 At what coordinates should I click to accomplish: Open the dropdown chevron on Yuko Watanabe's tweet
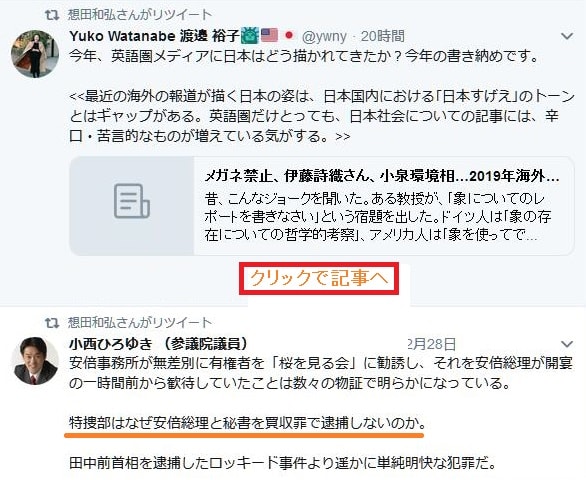567,36
